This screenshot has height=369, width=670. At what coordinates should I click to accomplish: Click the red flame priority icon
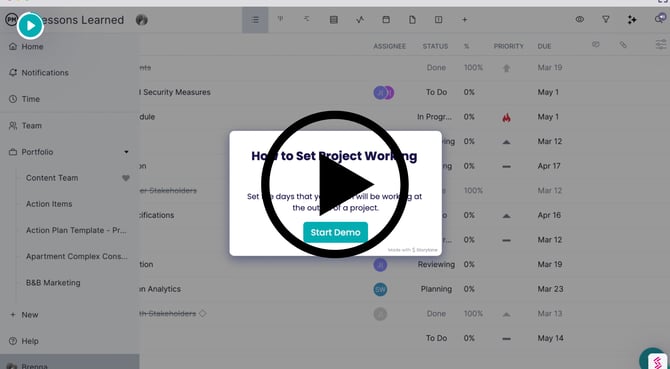pos(506,117)
